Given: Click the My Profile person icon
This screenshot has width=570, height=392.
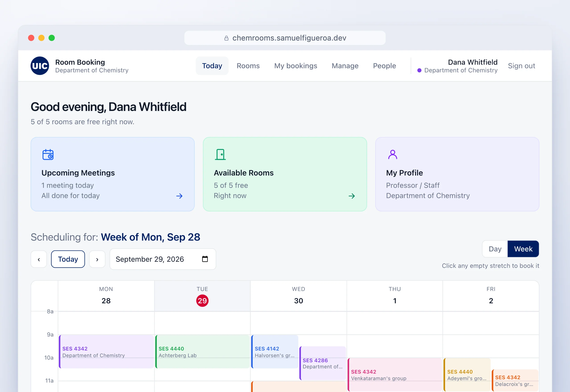Looking at the screenshot, I should (393, 155).
